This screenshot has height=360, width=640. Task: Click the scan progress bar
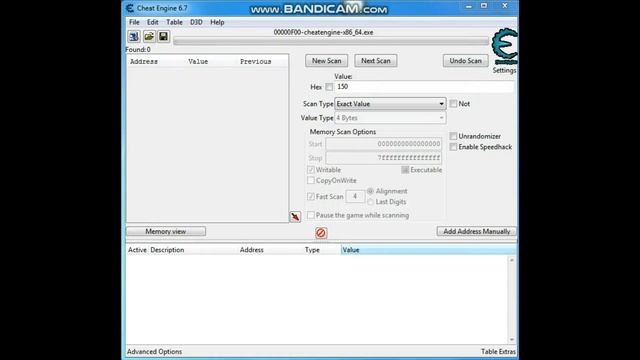[331, 41]
